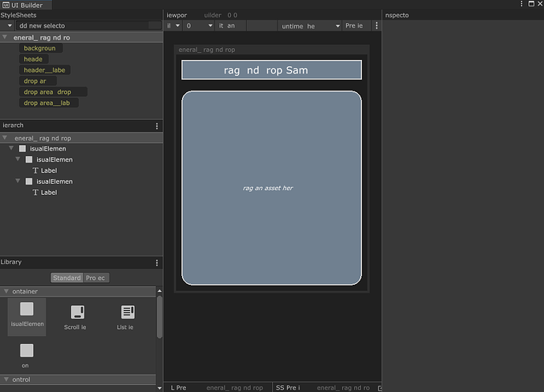Collapse the Controls section in Library

(6, 379)
